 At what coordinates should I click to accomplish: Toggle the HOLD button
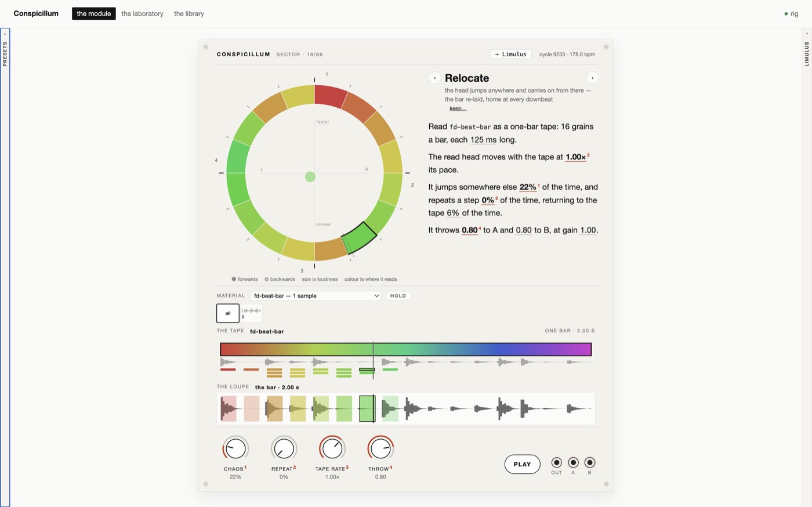click(x=398, y=296)
